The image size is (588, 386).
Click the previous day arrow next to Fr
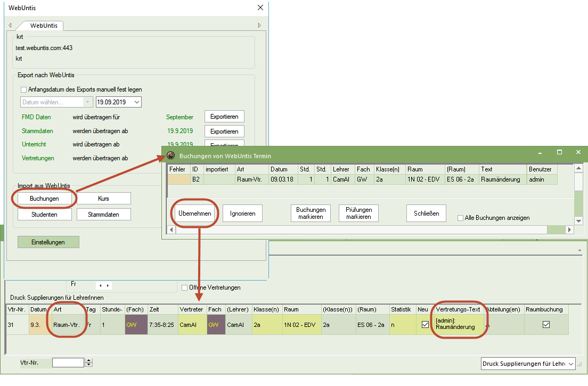[100, 285]
